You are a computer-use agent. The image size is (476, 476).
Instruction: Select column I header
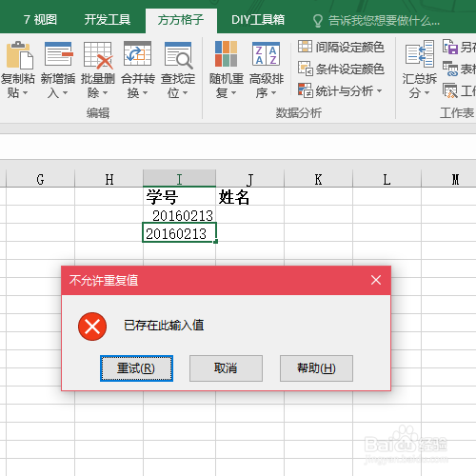[x=180, y=179]
